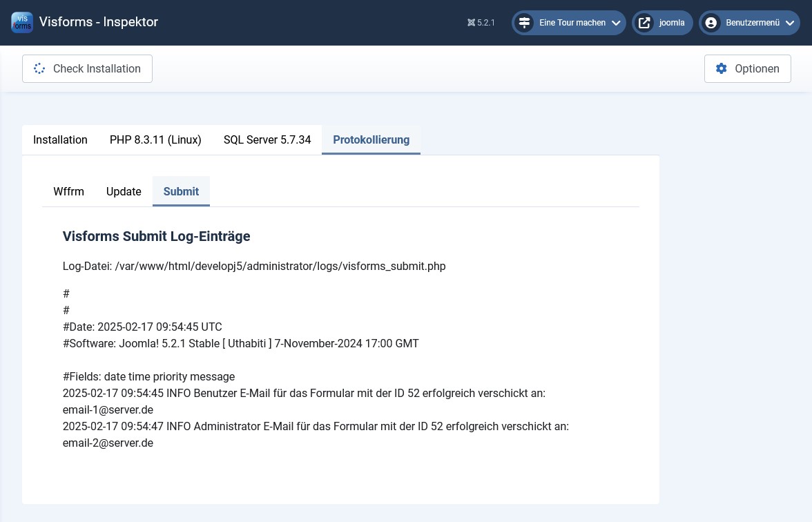
Task: Click the Visforms Submit Log-Einträge heading
Action: pyautogui.click(x=156, y=236)
